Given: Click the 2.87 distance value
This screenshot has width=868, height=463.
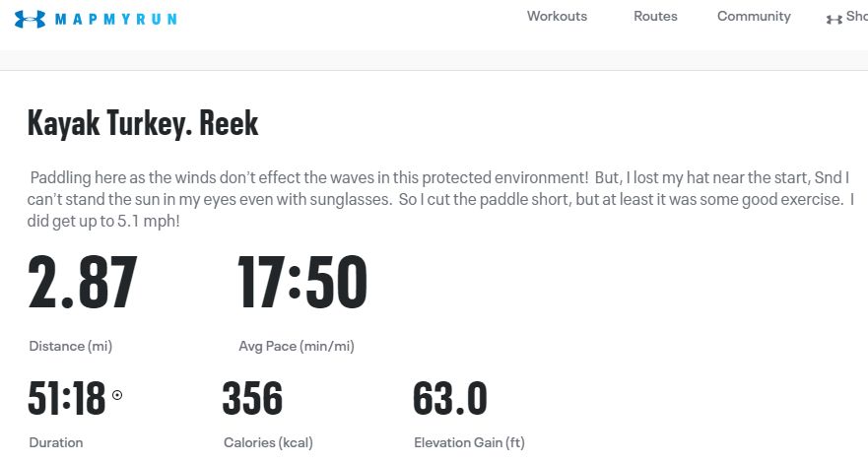Looking at the screenshot, I should point(83,282).
